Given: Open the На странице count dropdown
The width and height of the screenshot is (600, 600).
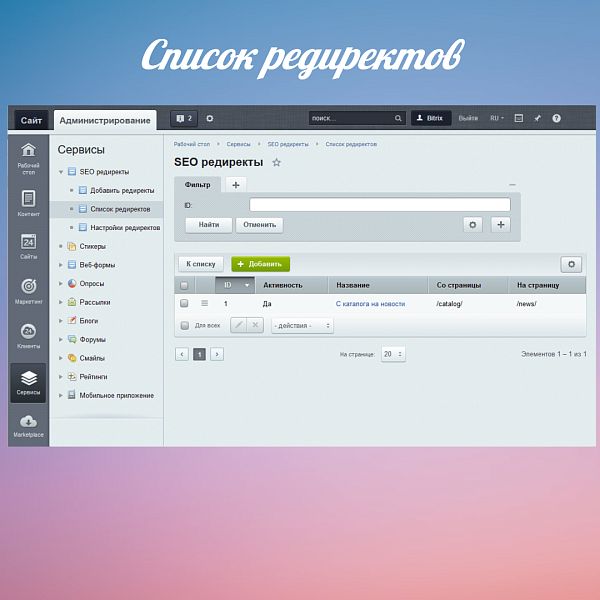Looking at the screenshot, I should [x=393, y=354].
